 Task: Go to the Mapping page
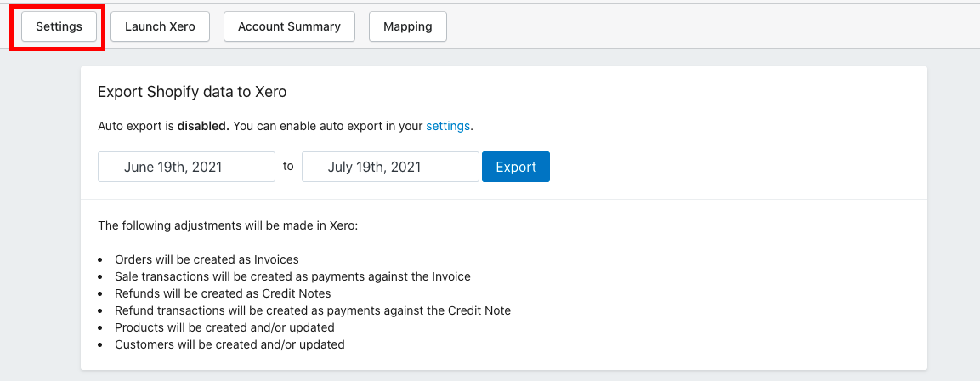coord(407,27)
